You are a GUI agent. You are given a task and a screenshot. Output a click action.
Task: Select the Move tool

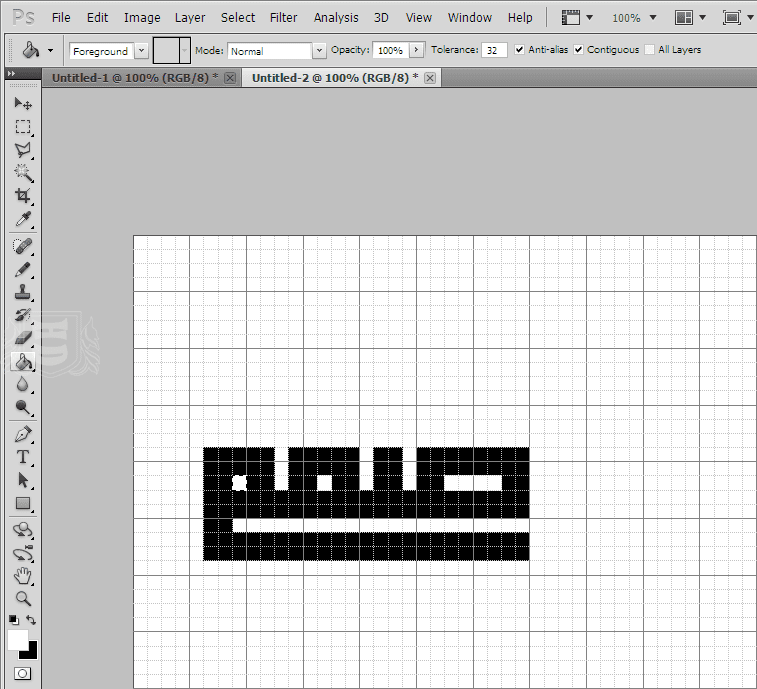click(x=22, y=104)
